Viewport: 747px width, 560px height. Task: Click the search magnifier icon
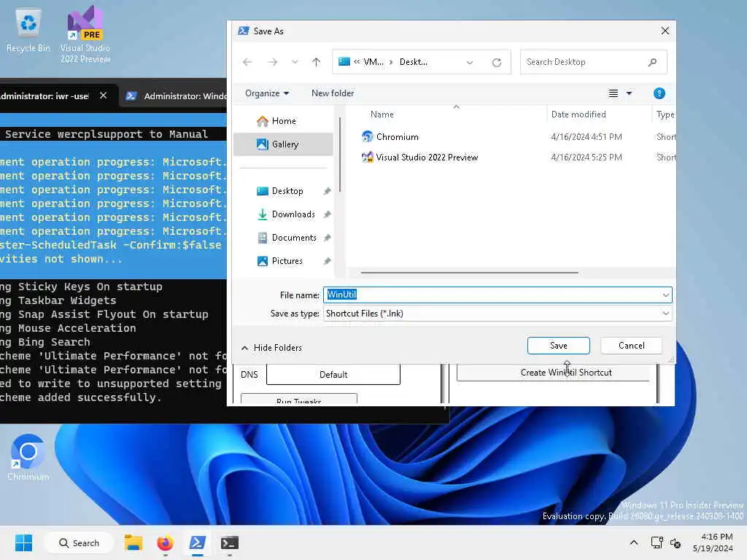(x=652, y=62)
